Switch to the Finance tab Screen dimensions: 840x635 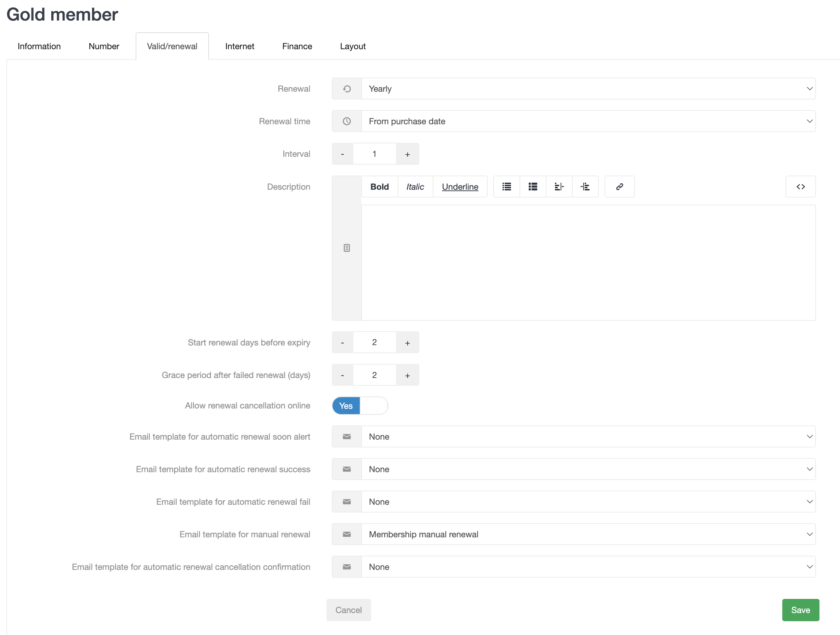(296, 46)
